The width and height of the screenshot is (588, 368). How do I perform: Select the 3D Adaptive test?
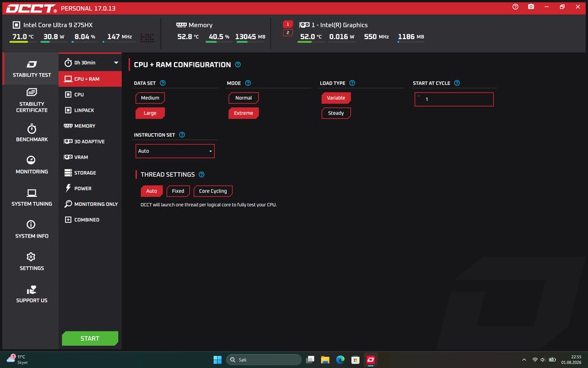[x=90, y=142]
